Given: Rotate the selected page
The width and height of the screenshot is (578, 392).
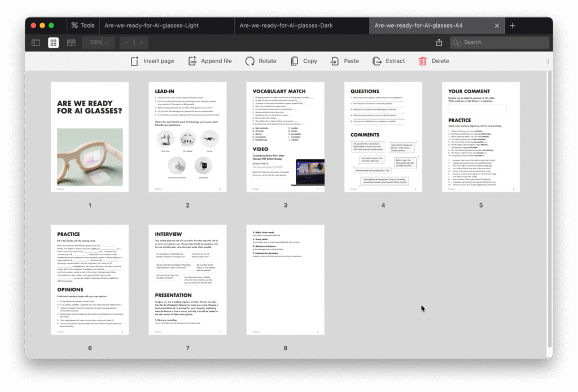Looking at the screenshot, I should (x=249, y=61).
